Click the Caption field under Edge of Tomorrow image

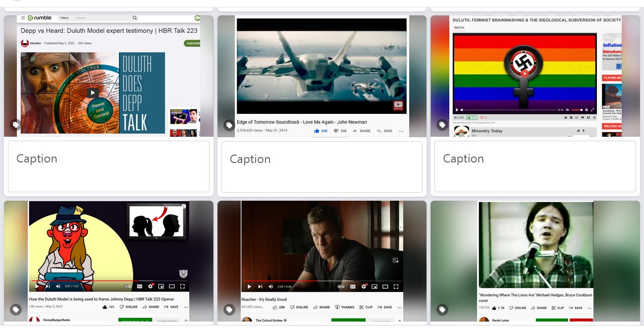tap(322, 166)
